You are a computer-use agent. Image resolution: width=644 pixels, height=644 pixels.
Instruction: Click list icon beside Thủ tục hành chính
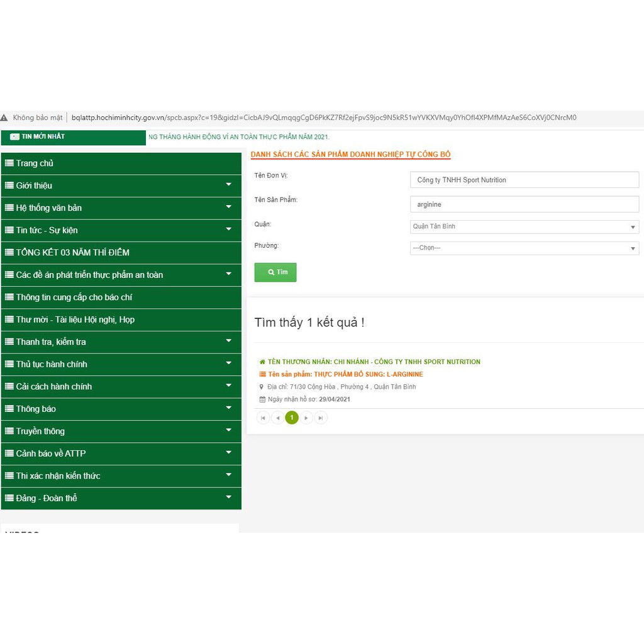tap(9, 364)
